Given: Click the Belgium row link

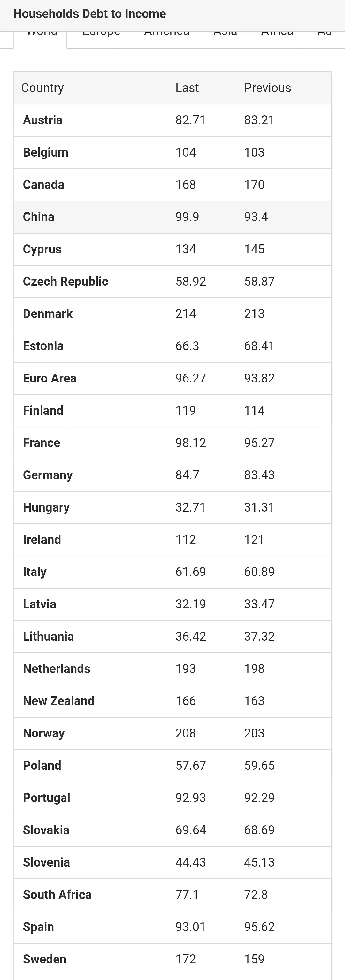Looking at the screenshot, I should [x=45, y=152].
